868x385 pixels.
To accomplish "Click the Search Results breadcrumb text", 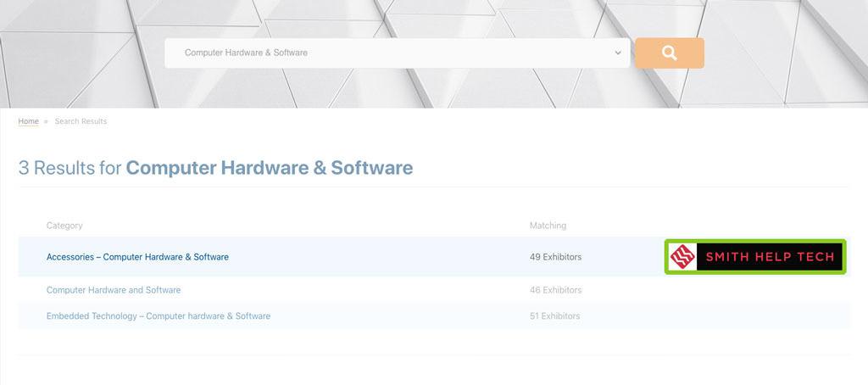I will 81,121.
